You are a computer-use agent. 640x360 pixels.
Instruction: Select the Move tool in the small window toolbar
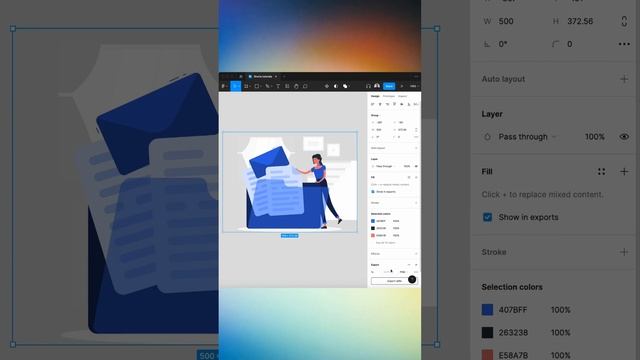(236, 86)
